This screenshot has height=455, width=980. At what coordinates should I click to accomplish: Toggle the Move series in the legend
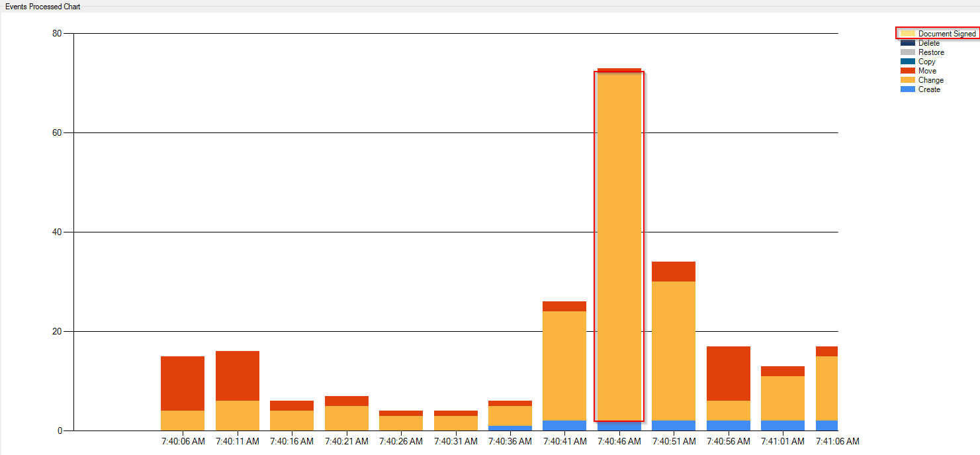click(928, 70)
